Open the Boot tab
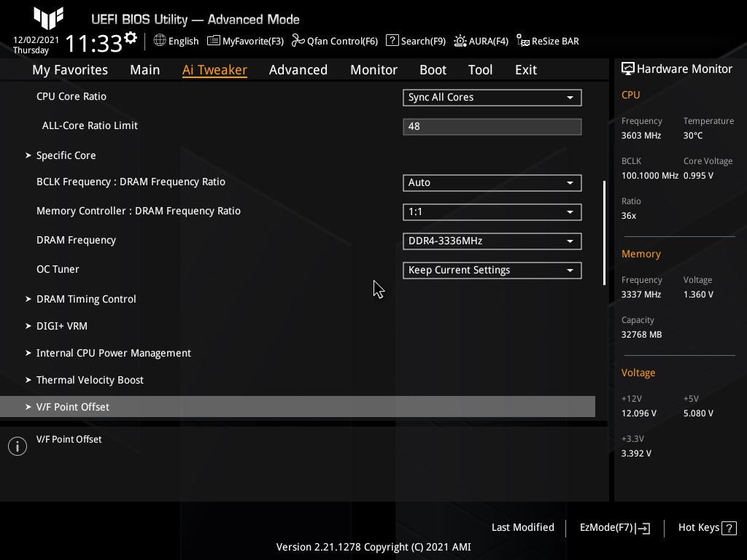The height and width of the screenshot is (560, 747). point(433,70)
